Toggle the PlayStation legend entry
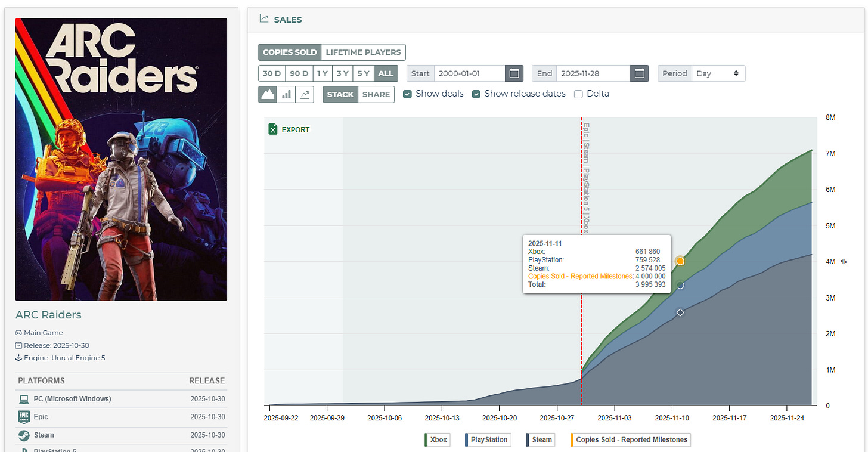This screenshot has width=868, height=452. 488,440
